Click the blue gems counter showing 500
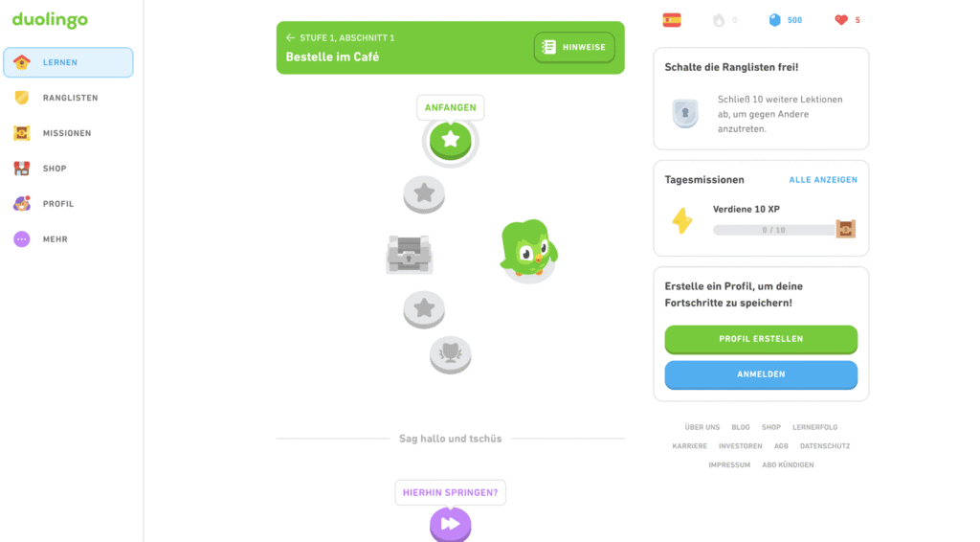The image size is (980, 542). coord(786,20)
